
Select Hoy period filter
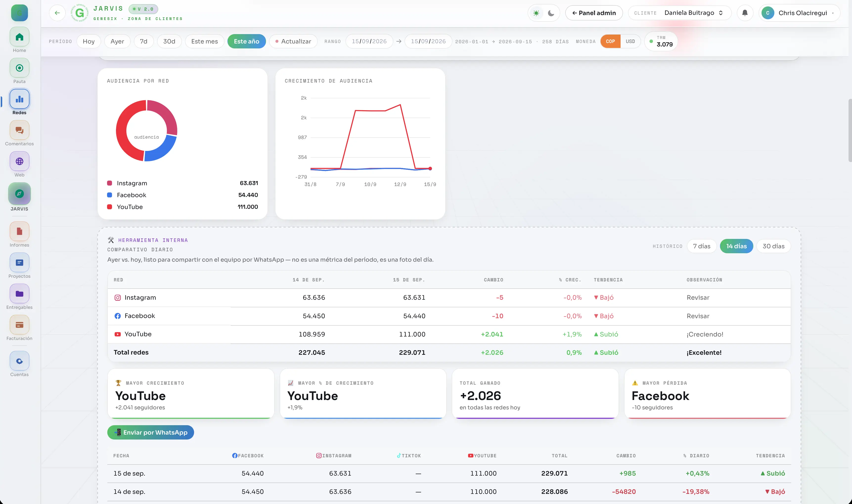(x=89, y=42)
